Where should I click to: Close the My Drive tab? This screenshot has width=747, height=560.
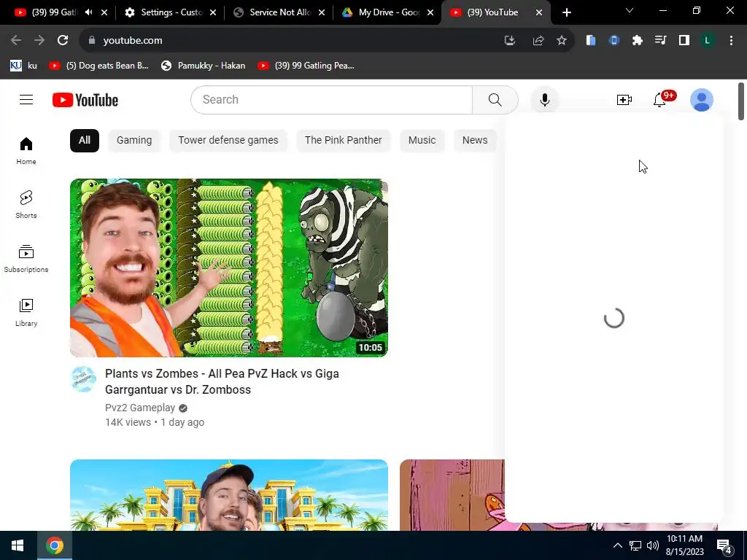coord(430,12)
